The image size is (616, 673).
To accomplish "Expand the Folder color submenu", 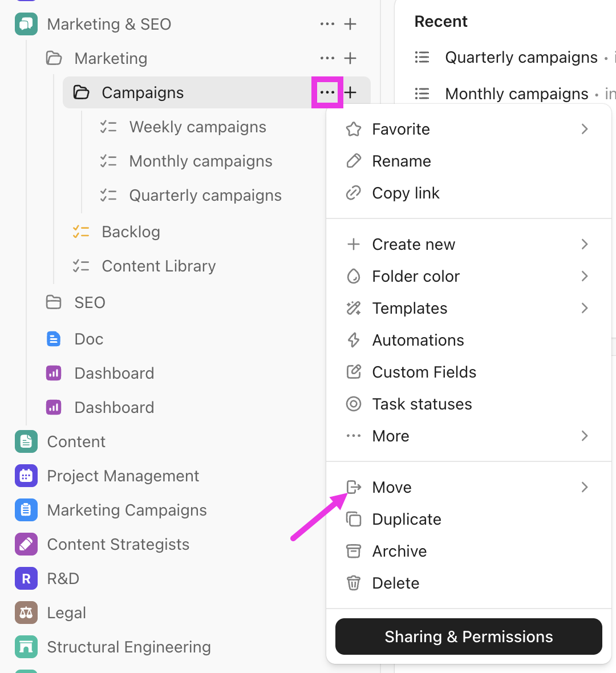I will click(x=584, y=276).
